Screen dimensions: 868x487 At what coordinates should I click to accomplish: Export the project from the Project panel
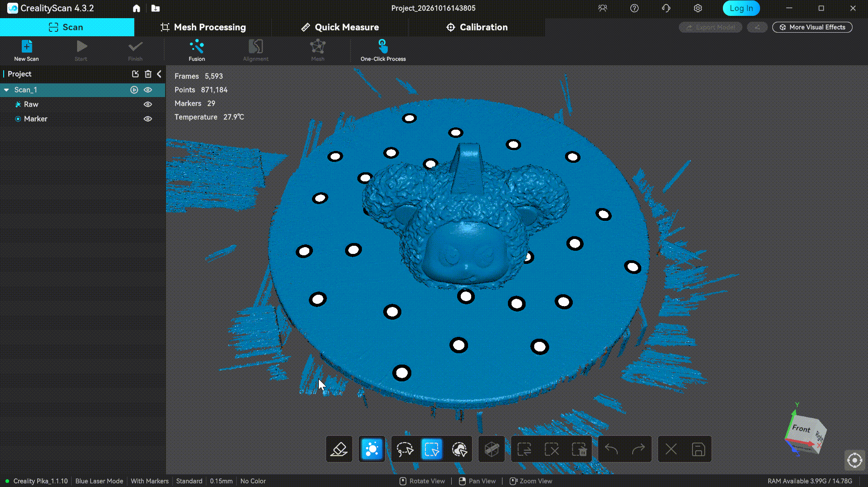point(135,74)
